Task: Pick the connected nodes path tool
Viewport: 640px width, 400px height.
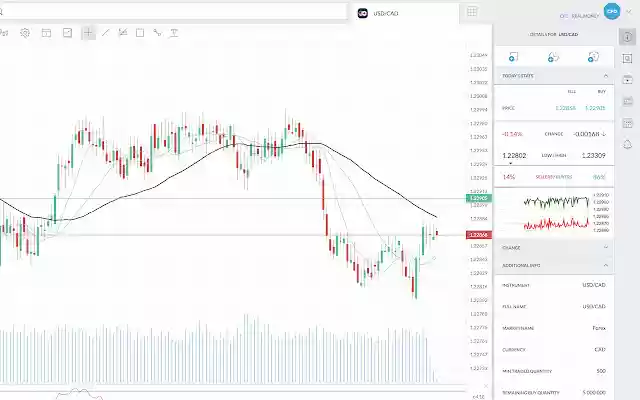Action: [157, 33]
